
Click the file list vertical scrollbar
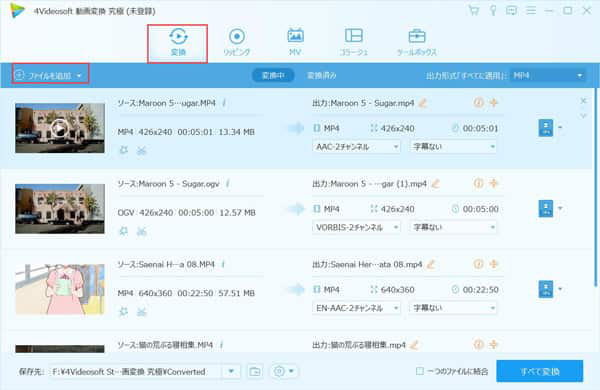coord(595,187)
